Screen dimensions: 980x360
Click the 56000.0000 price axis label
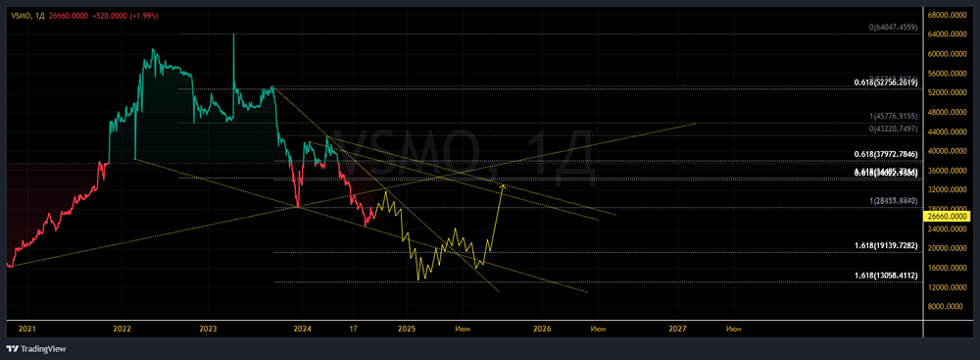947,74
